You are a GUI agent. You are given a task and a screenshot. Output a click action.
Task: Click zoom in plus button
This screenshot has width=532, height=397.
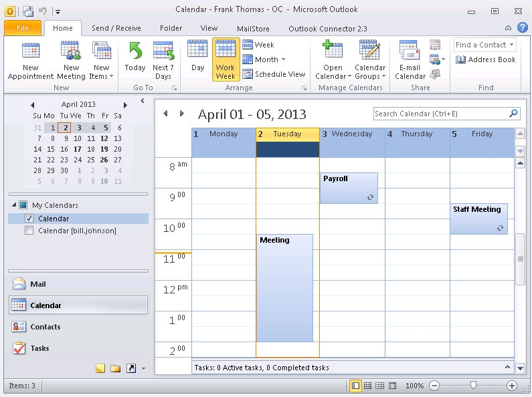click(512, 386)
